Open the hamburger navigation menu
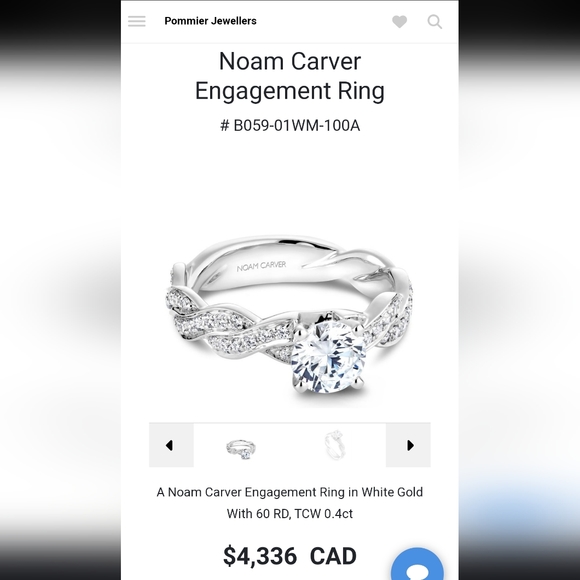Image resolution: width=580 pixels, height=580 pixels. (x=137, y=21)
